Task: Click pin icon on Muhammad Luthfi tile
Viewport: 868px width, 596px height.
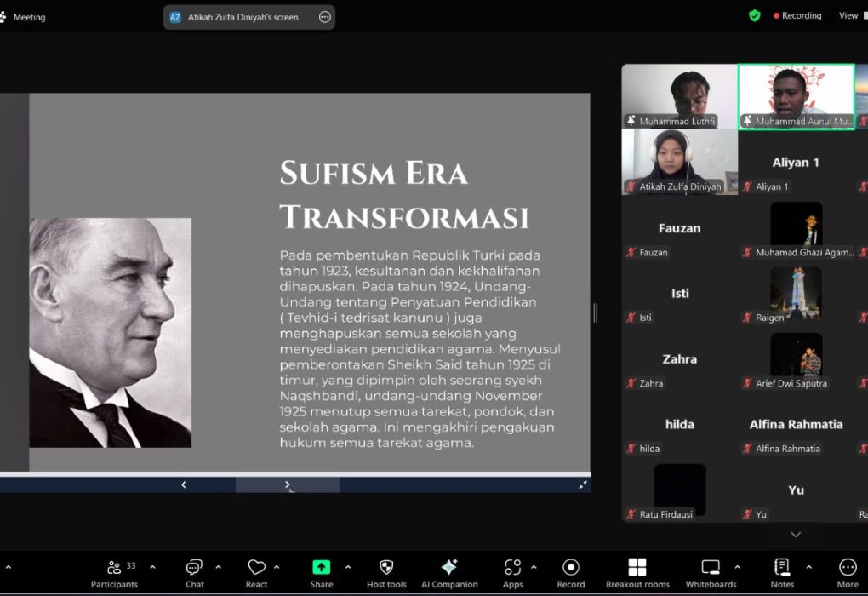Action: click(x=631, y=121)
